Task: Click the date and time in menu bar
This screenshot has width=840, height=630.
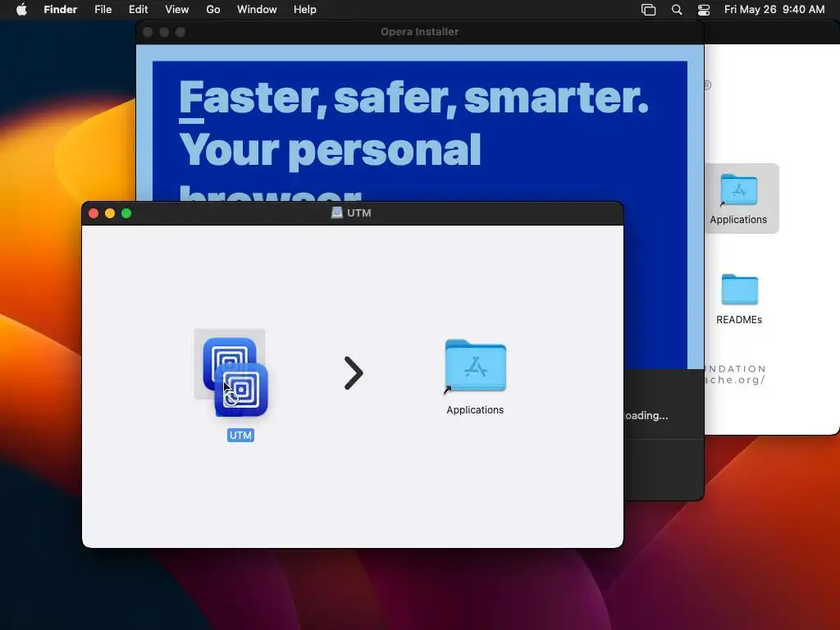Action: [774, 10]
